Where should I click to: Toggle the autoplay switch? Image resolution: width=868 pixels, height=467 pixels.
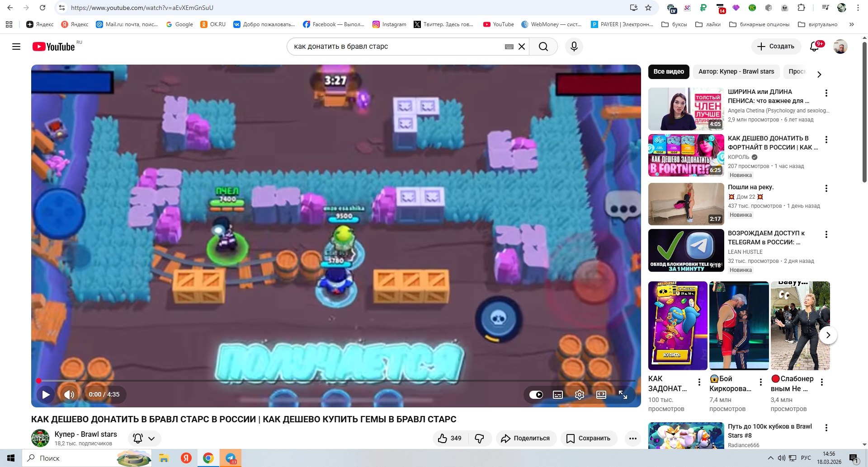click(536, 395)
